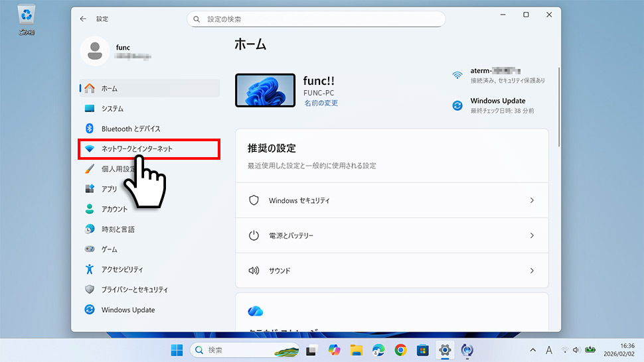The image size is (644, 362).
Task: Open Microsoft Store from the taskbar
Action: (x=423, y=350)
